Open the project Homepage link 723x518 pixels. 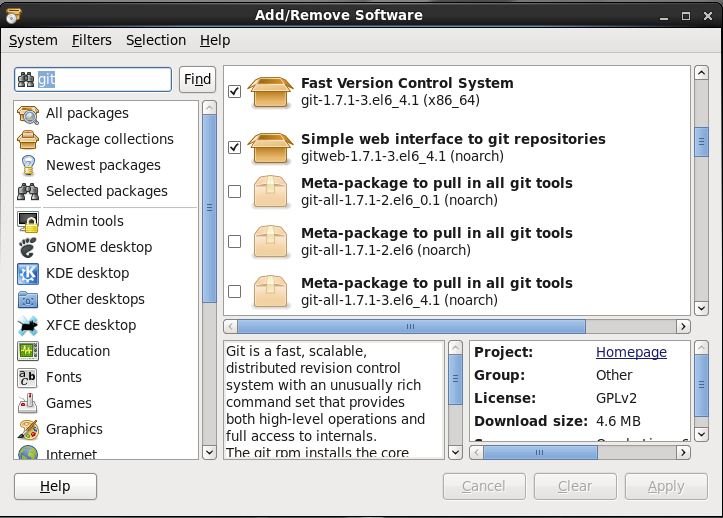631,352
